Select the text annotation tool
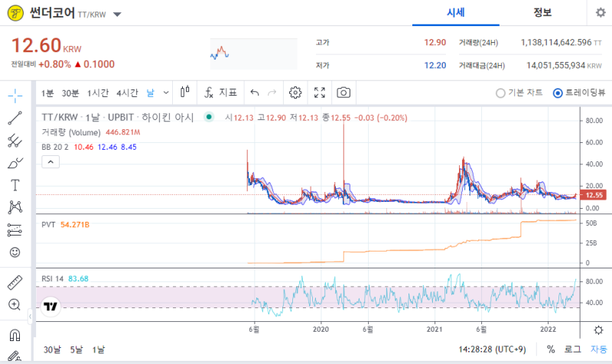 point(15,185)
